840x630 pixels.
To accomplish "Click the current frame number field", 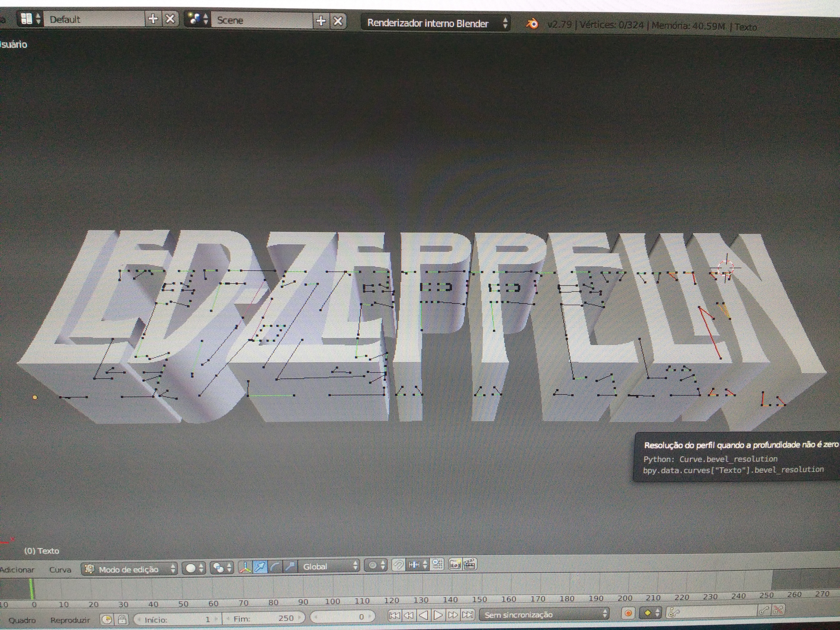I will click(x=342, y=616).
